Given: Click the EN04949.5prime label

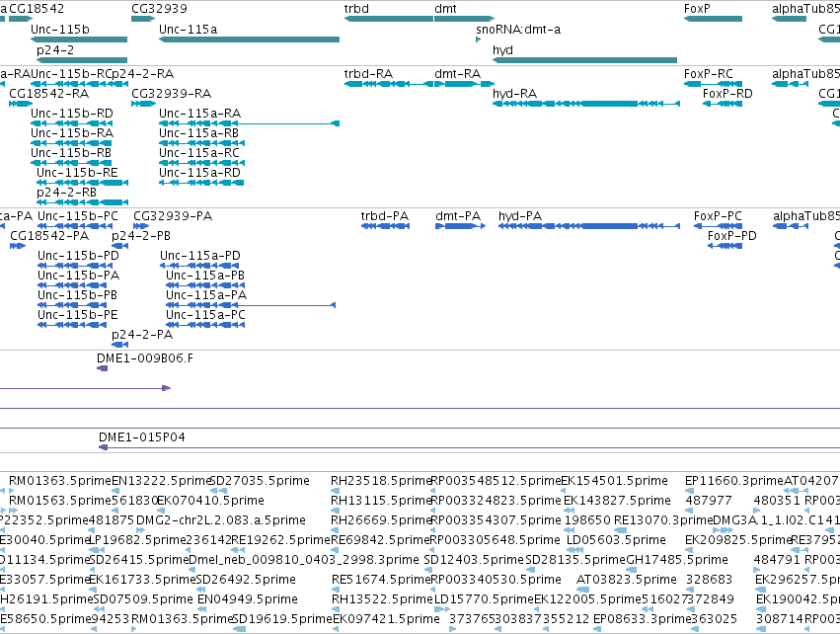Looking at the screenshot, I should pyautogui.click(x=248, y=599).
